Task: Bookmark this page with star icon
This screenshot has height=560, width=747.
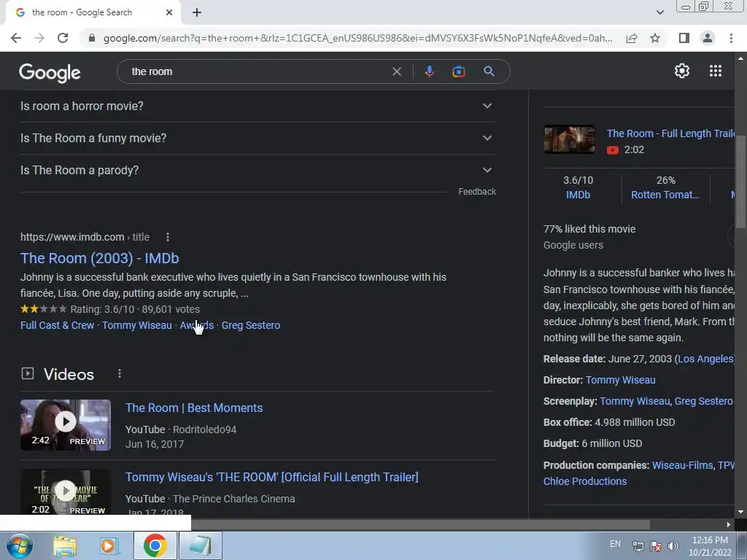Action: pyautogui.click(x=655, y=38)
